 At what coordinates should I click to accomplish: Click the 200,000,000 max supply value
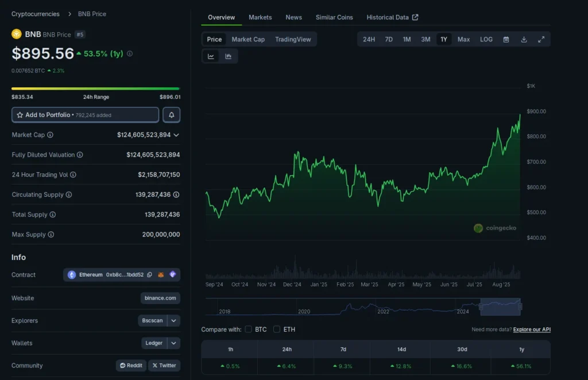tap(161, 234)
